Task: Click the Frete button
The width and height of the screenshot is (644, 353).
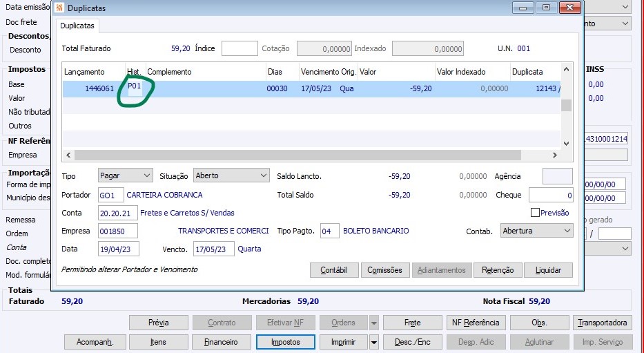Action: (412, 323)
